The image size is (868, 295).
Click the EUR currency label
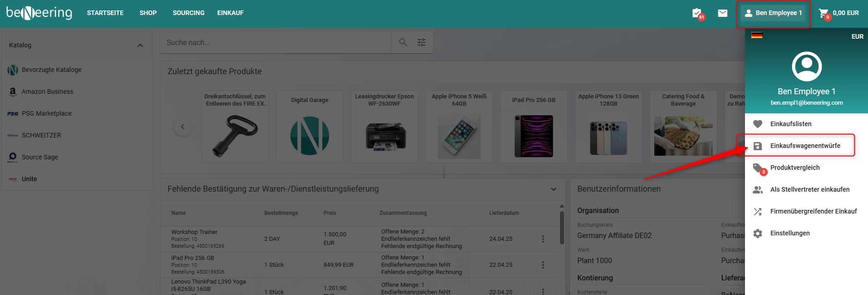point(857,36)
